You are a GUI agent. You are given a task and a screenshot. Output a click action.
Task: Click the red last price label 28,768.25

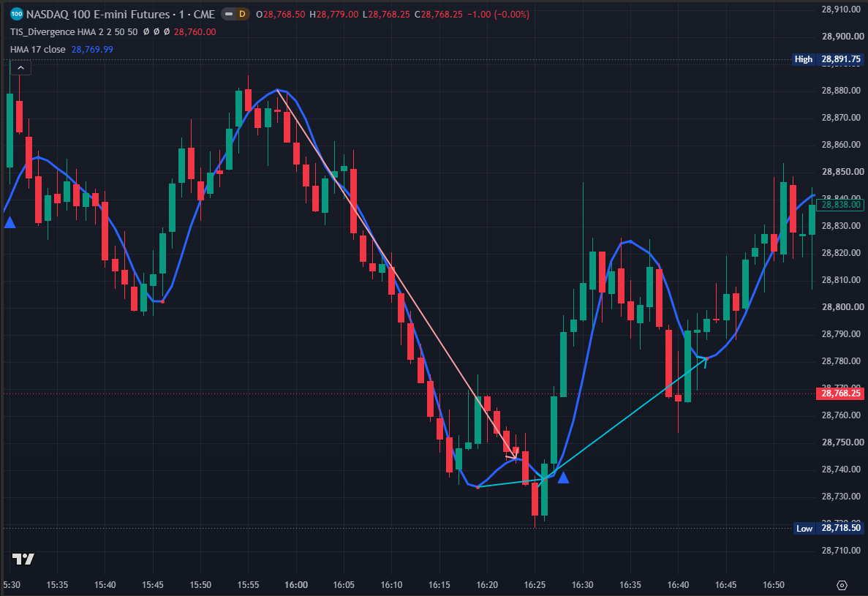(x=840, y=393)
